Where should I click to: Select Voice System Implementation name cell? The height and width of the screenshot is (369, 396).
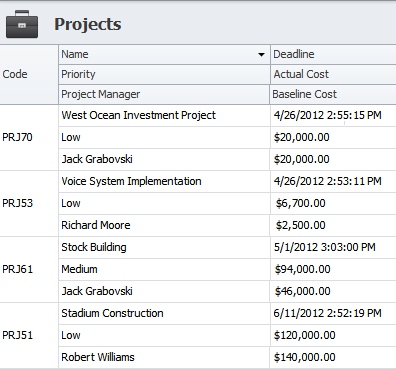pos(164,181)
